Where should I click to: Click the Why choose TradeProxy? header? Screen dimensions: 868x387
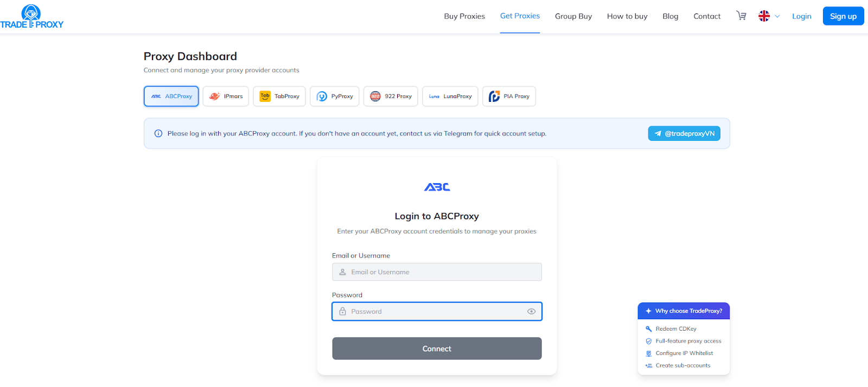tap(684, 311)
